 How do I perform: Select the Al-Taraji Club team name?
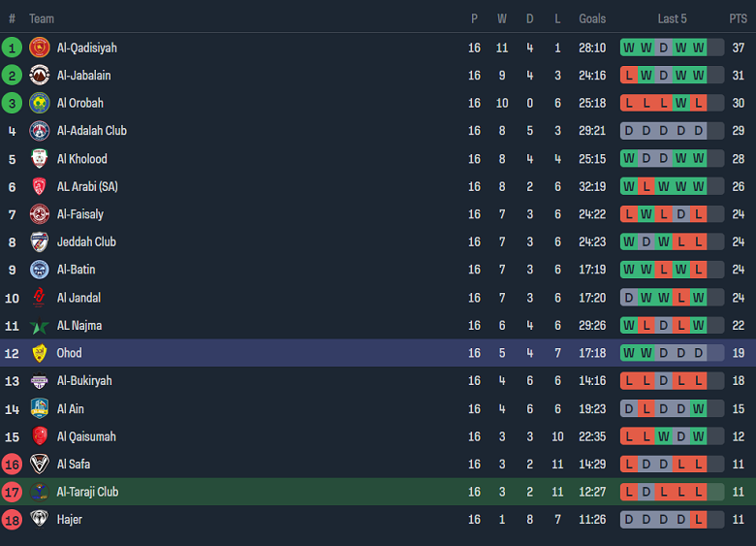point(87,492)
